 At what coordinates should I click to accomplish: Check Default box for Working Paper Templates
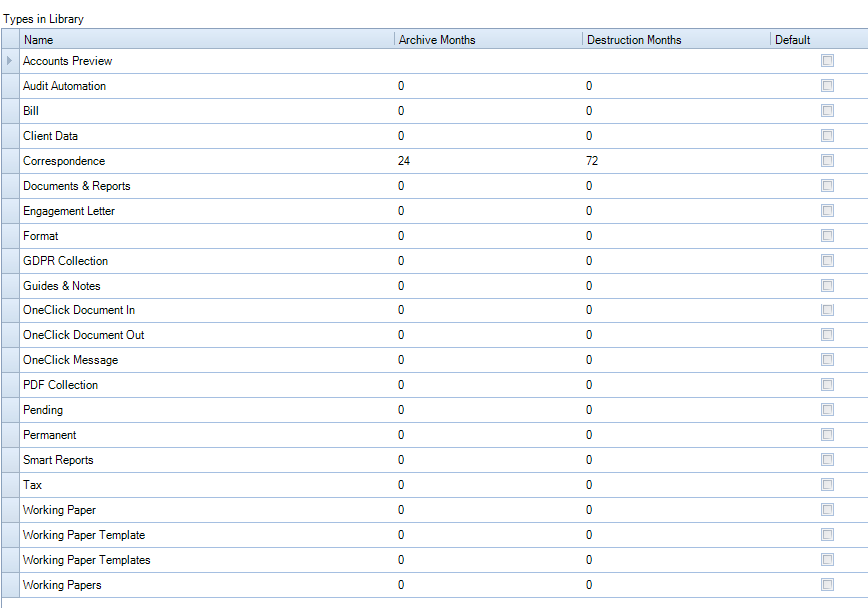[827, 559]
